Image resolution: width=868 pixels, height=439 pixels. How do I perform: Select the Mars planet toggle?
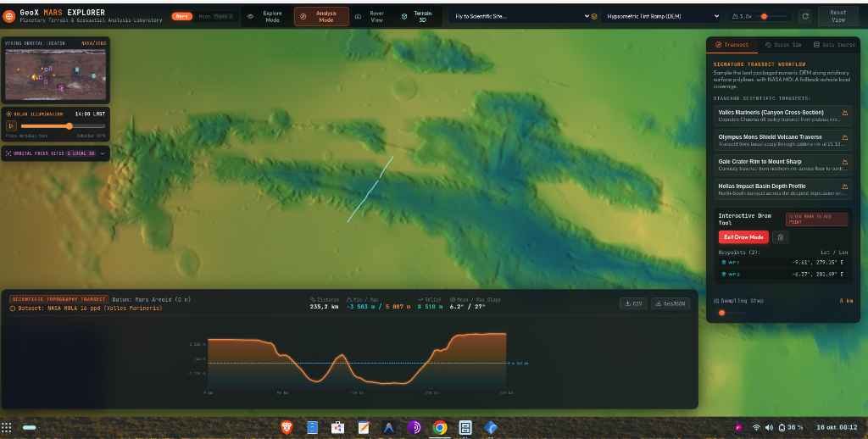[181, 17]
